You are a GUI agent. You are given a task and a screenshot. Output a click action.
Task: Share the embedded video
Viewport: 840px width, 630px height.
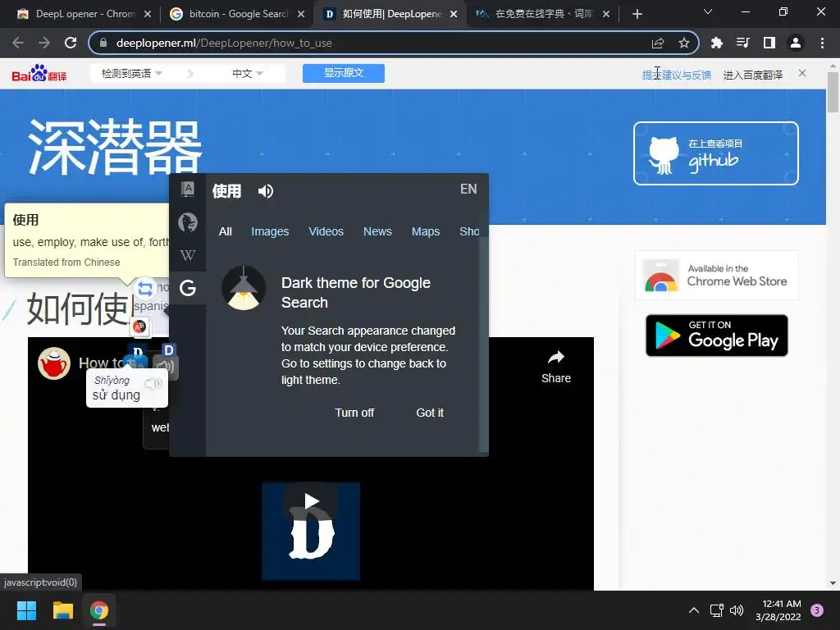point(556,367)
